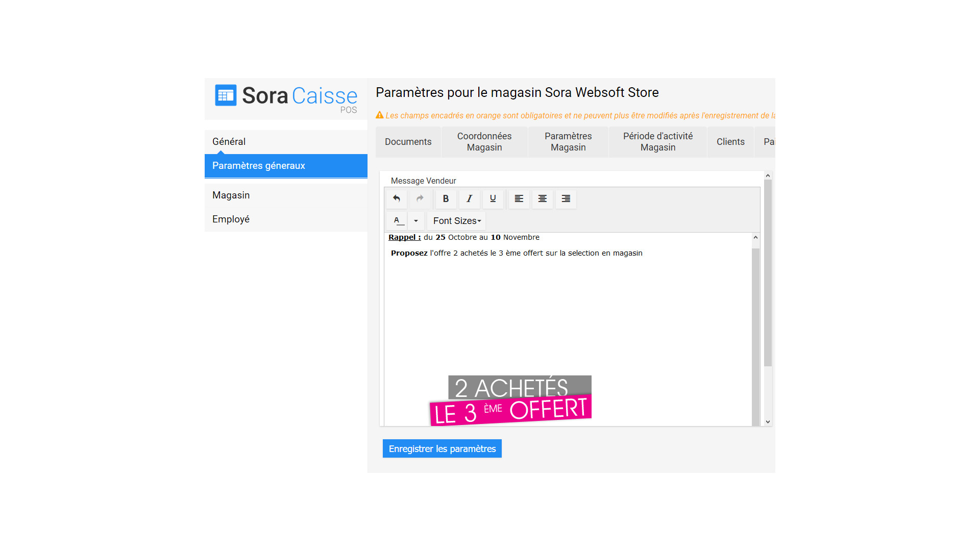
Task: Open the Clients tab
Action: [x=730, y=142]
